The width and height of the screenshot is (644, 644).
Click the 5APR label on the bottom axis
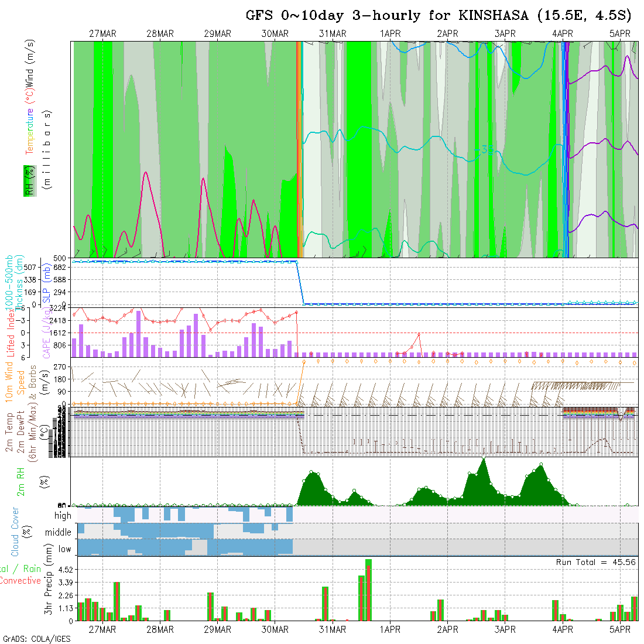(620, 629)
